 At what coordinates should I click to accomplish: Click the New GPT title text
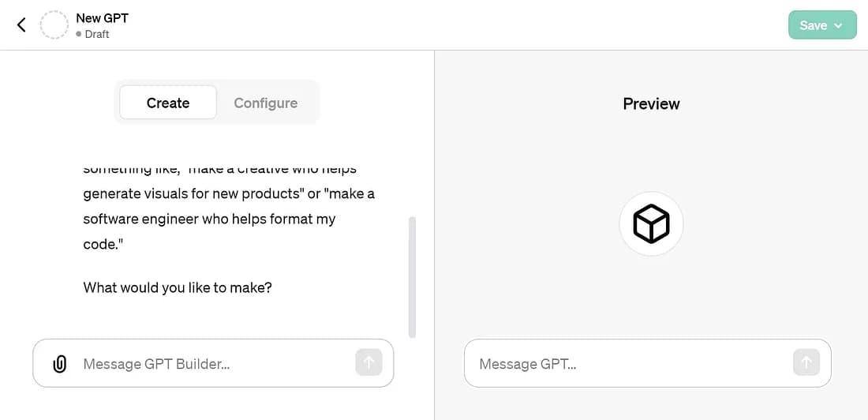[x=102, y=17]
